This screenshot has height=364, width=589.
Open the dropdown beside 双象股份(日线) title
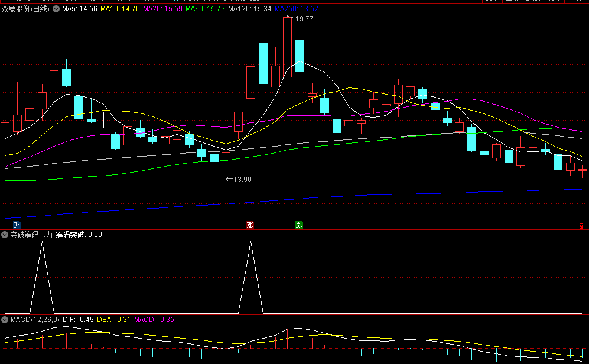tap(56, 9)
